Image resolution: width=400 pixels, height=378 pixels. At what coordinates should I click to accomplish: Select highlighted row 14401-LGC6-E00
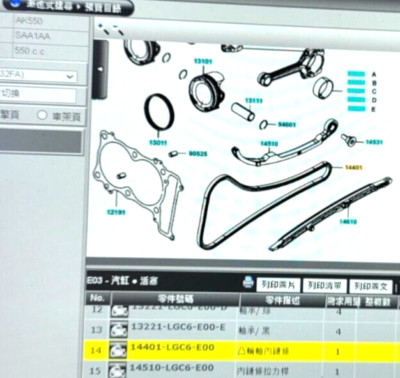[241, 351]
